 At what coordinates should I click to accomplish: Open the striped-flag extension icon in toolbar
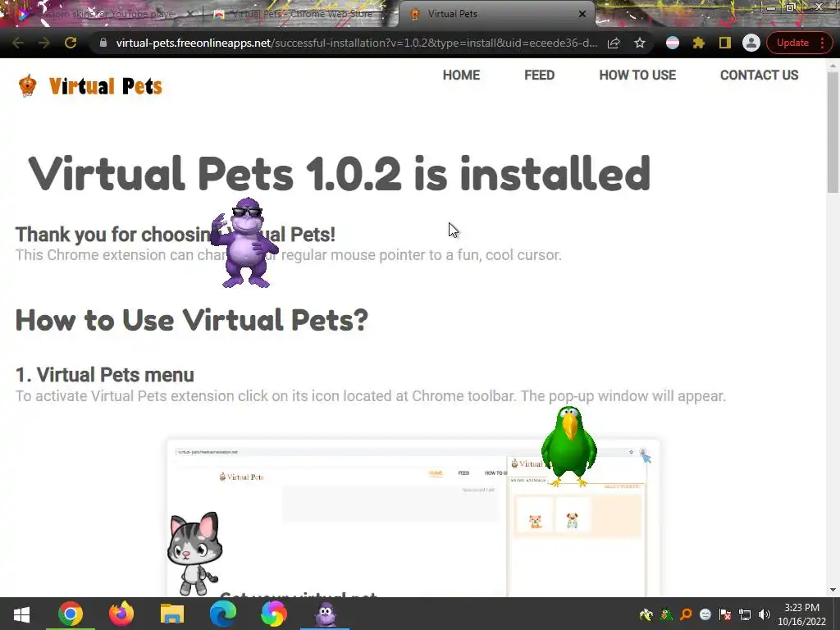[673, 43]
